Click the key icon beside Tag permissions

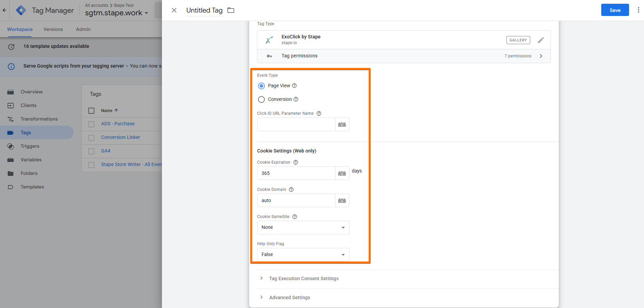coord(269,56)
